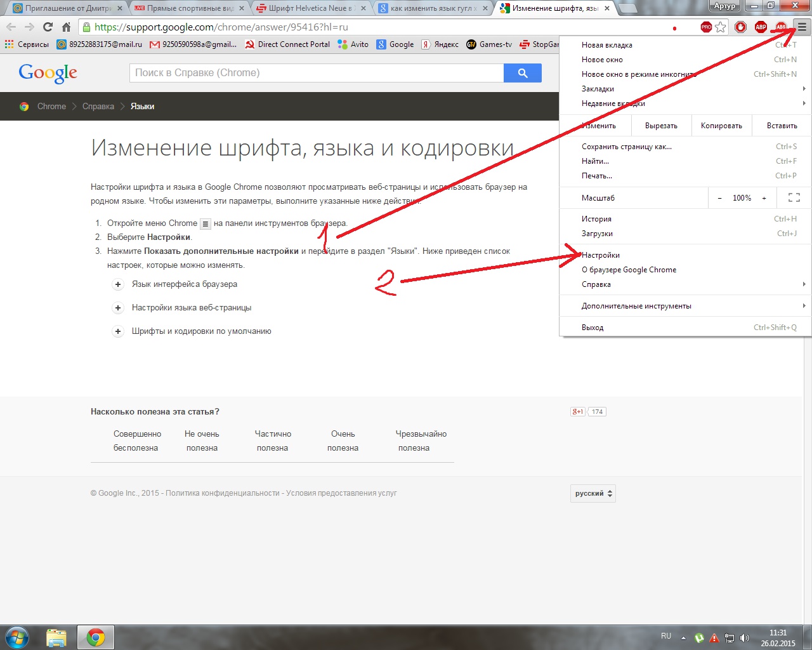812x650 pixels.
Task: Select История menu item
Action: (685, 219)
